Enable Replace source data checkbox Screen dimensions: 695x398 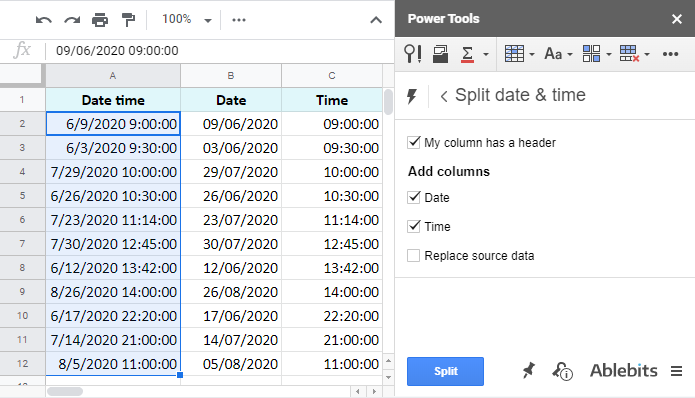414,255
